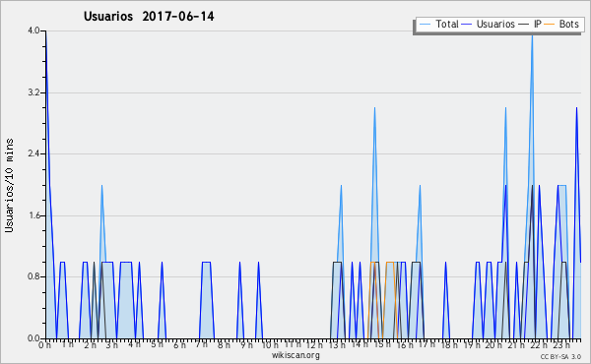Click the 10 h x-axis label

(x=270, y=344)
